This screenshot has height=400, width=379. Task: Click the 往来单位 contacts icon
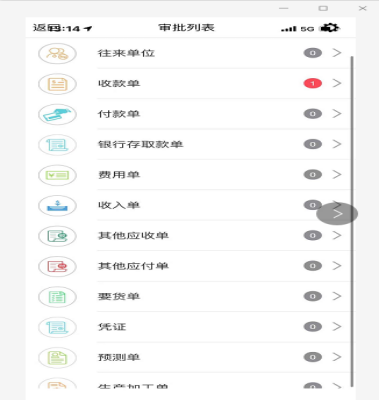click(57, 53)
